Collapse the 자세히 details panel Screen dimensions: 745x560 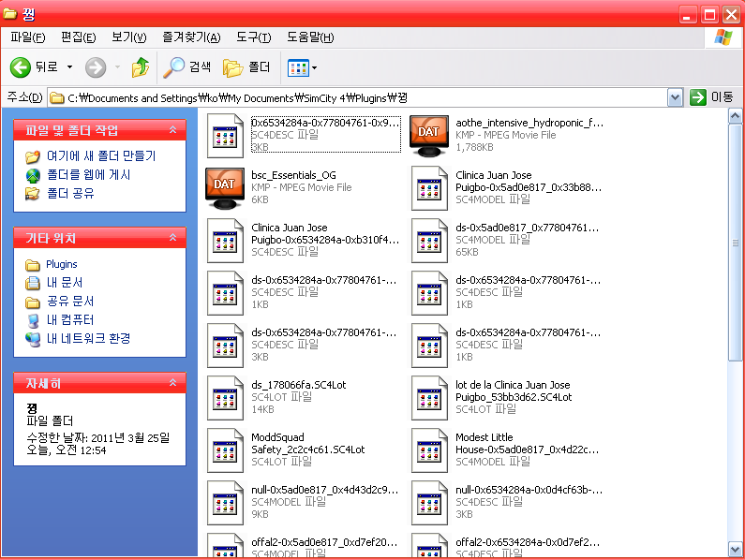[173, 382]
